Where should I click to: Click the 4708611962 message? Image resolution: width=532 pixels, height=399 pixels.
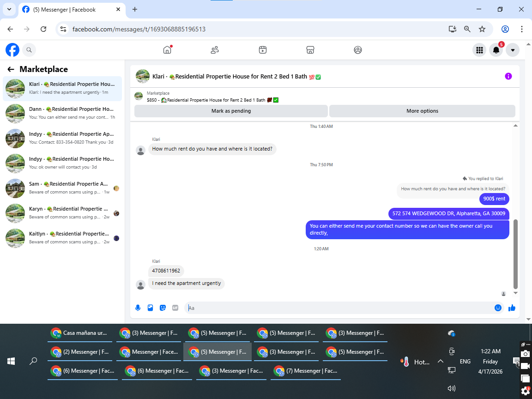tap(166, 271)
